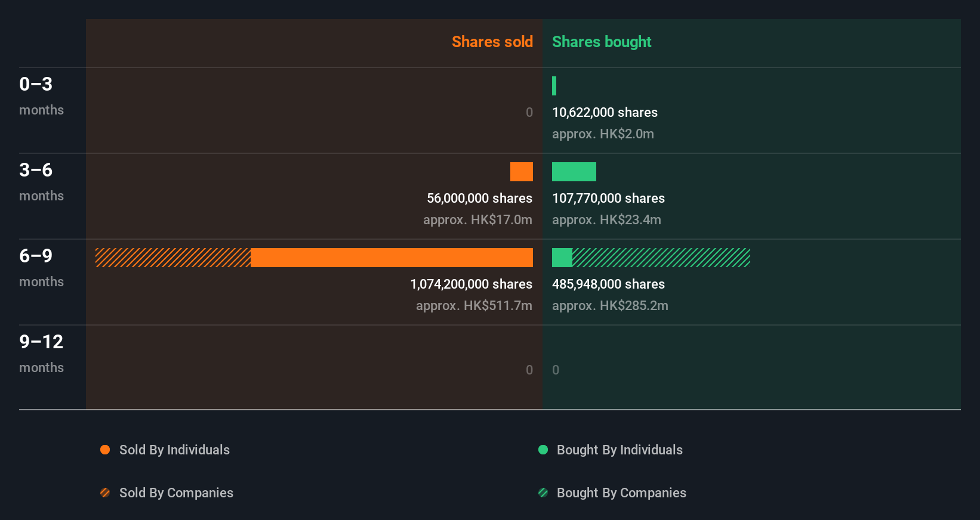Click the 9–12 months row label
Image resolution: width=980 pixels, height=520 pixels.
pos(41,353)
